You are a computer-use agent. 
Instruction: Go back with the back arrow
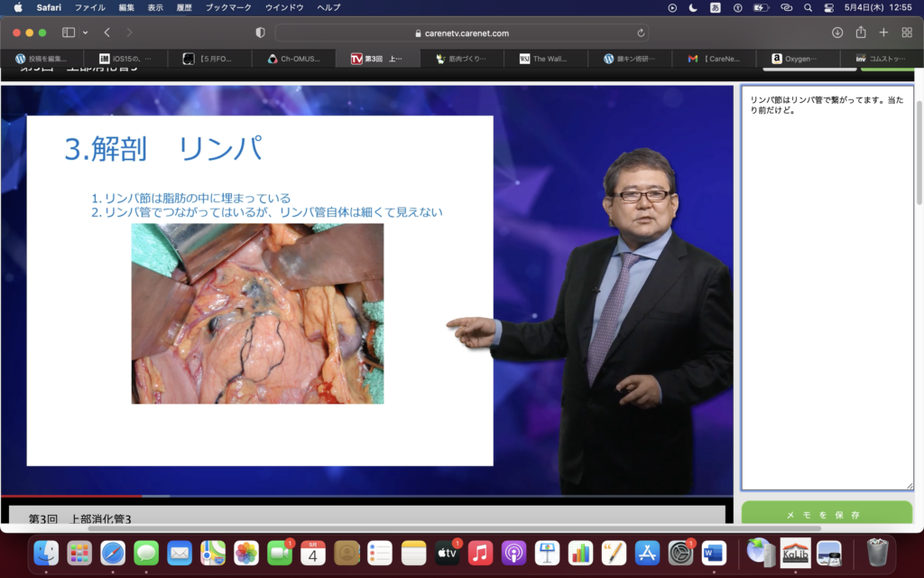[x=106, y=33]
